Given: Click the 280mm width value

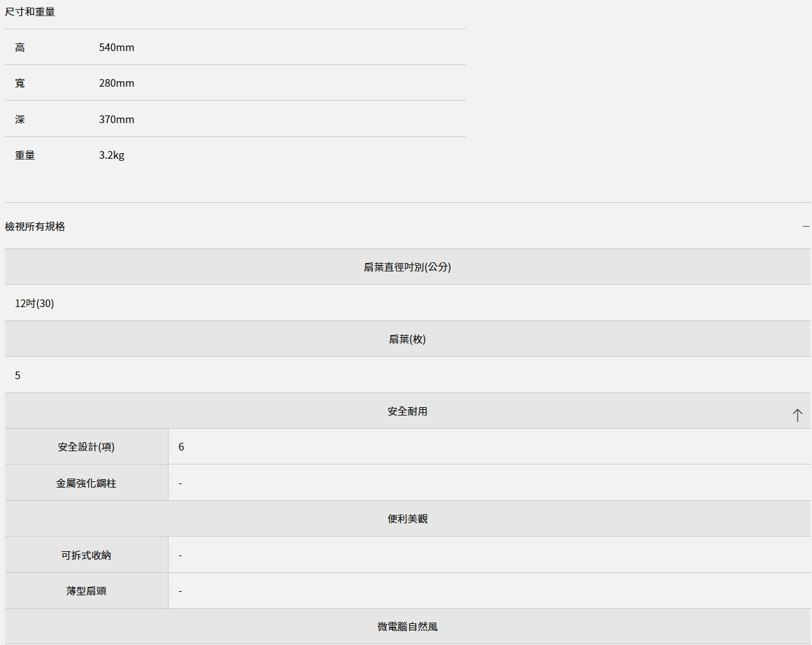Looking at the screenshot, I should 116,83.
